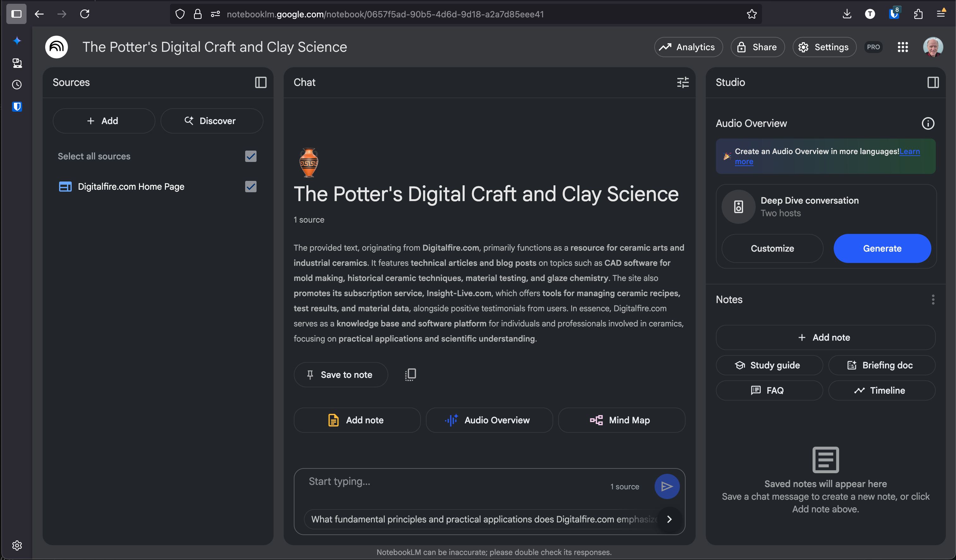
Task: Copy the summary text icon
Action: click(410, 375)
